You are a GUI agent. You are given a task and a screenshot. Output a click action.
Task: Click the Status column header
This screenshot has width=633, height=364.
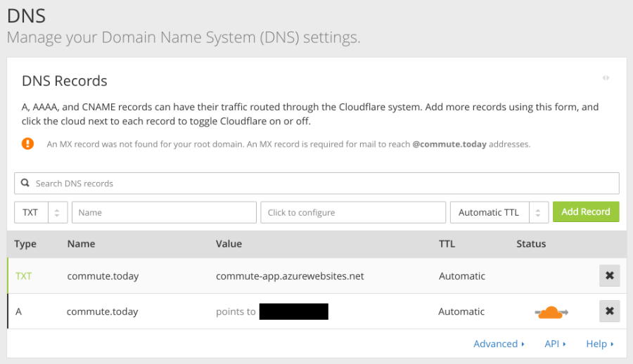tap(531, 244)
